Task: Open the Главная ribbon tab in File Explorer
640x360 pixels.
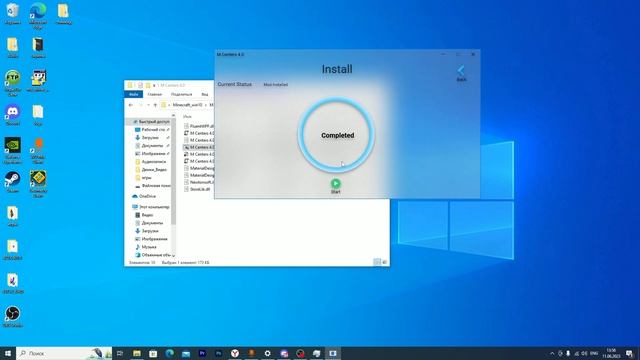Action: pyautogui.click(x=155, y=94)
